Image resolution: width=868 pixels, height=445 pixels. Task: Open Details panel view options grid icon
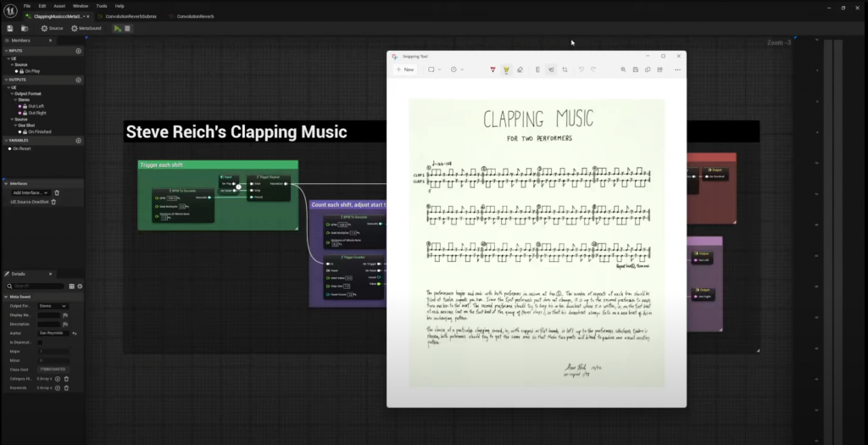tap(71, 286)
